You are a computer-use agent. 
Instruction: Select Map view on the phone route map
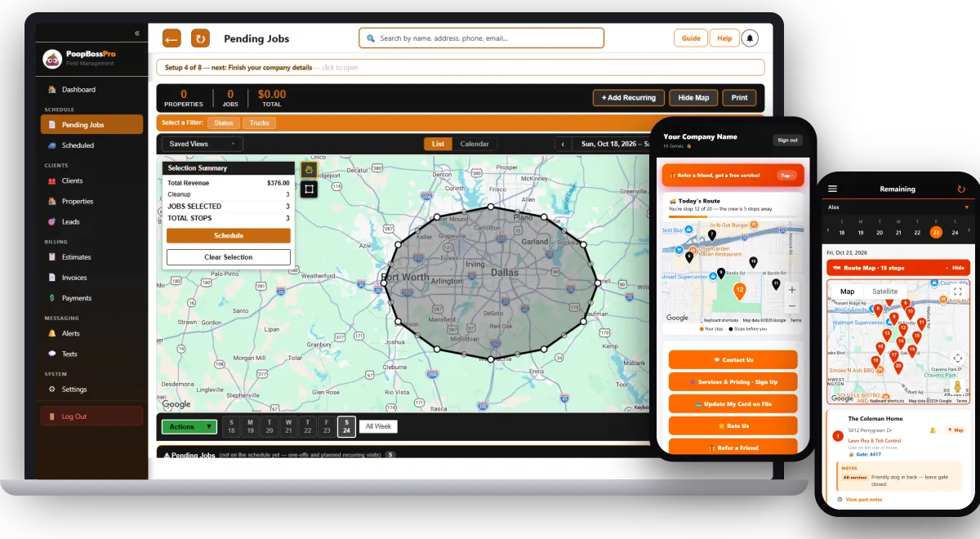tap(848, 292)
